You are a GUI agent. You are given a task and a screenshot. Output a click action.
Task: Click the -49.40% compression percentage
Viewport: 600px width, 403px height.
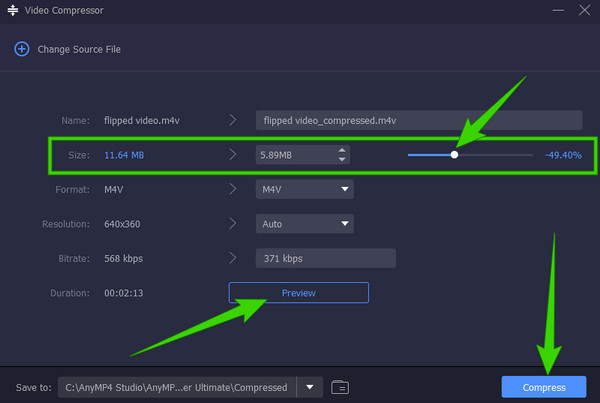pos(563,155)
